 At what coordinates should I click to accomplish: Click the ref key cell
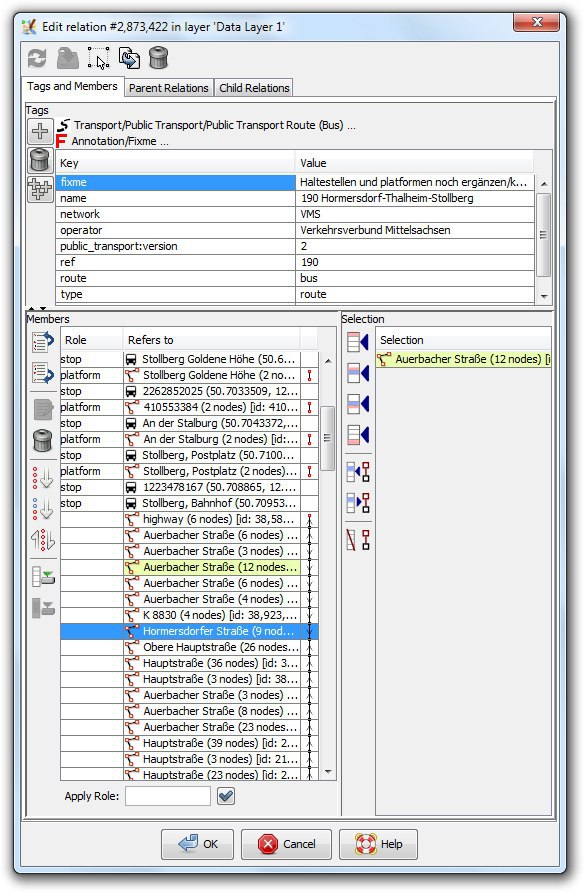click(177, 262)
